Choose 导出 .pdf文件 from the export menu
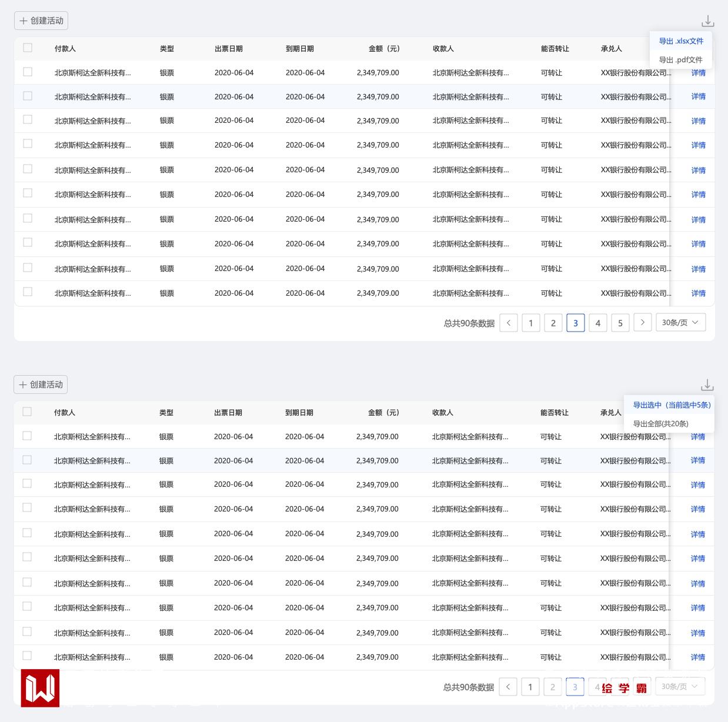Viewport: 728px width, 722px height. pos(680,59)
